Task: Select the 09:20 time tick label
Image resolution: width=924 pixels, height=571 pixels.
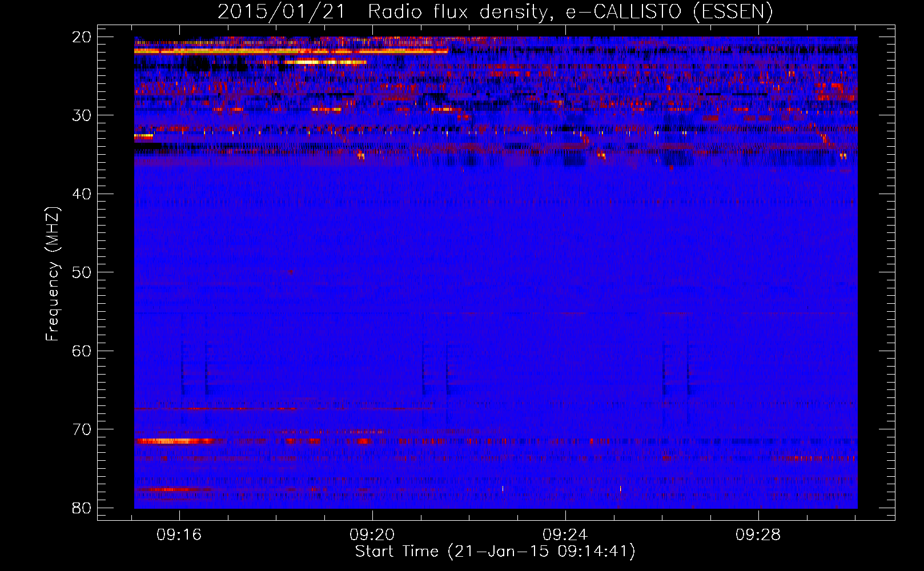Action: [x=372, y=535]
